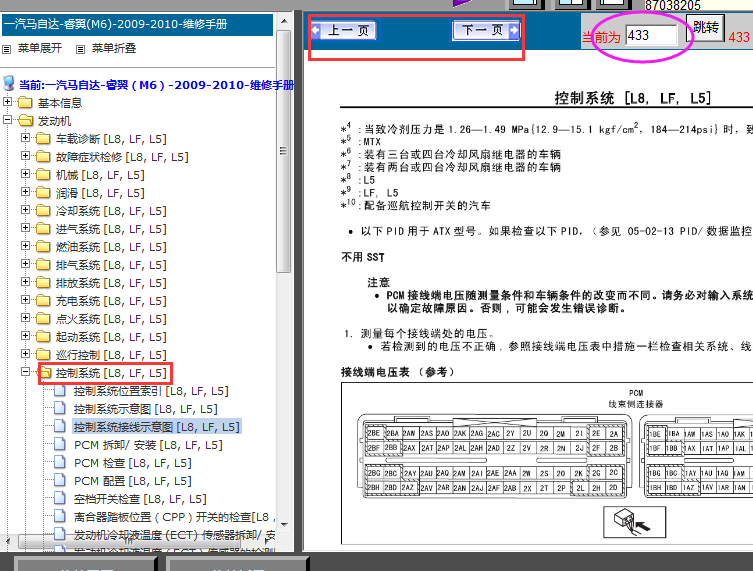Click folder icon beside 巡行控制
Screen dimensions: 753x571
(43, 354)
